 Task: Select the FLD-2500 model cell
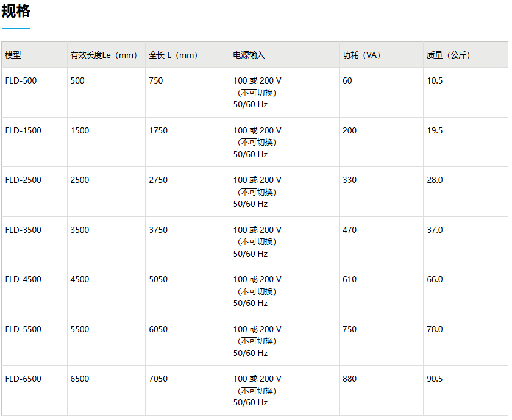click(x=23, y=180)
